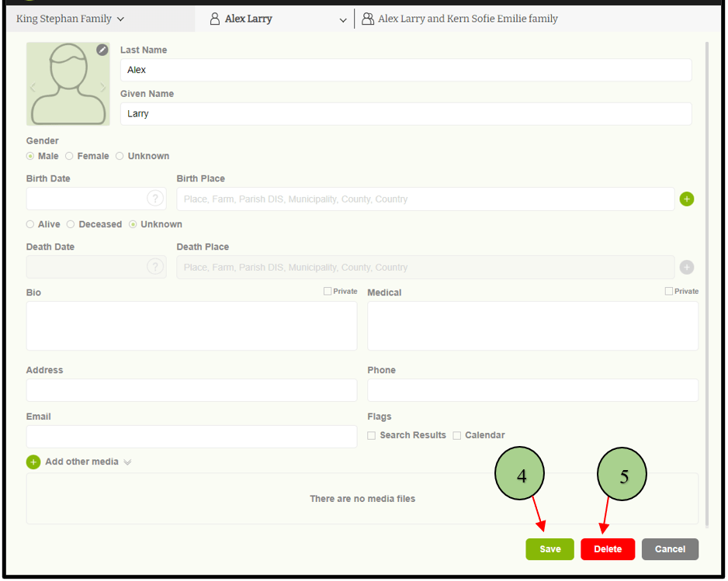This screenshot has width=728, height=581.
Task: Click the person icon beside Alex Larry
Action: tap(215, 19)
